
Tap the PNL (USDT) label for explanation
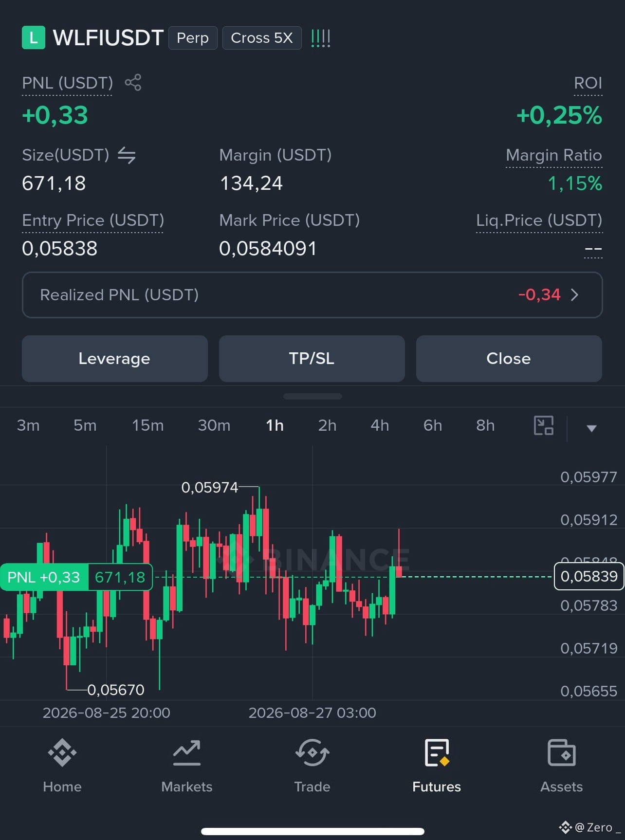pyautogui.click(x=67, y=83)
